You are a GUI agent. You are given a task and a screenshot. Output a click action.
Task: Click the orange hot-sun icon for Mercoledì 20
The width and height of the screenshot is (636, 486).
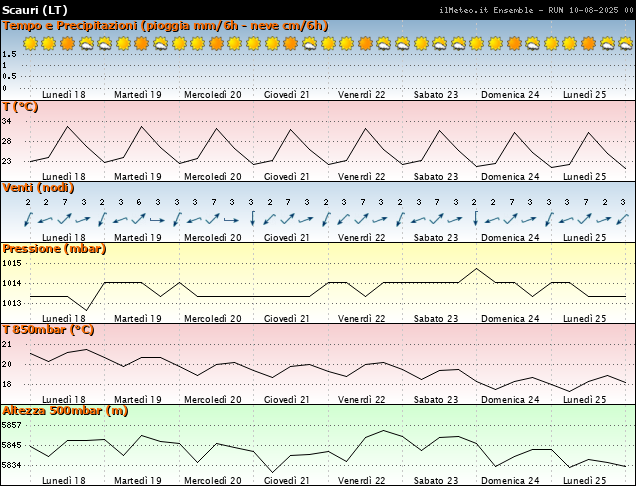pos(216,43)
